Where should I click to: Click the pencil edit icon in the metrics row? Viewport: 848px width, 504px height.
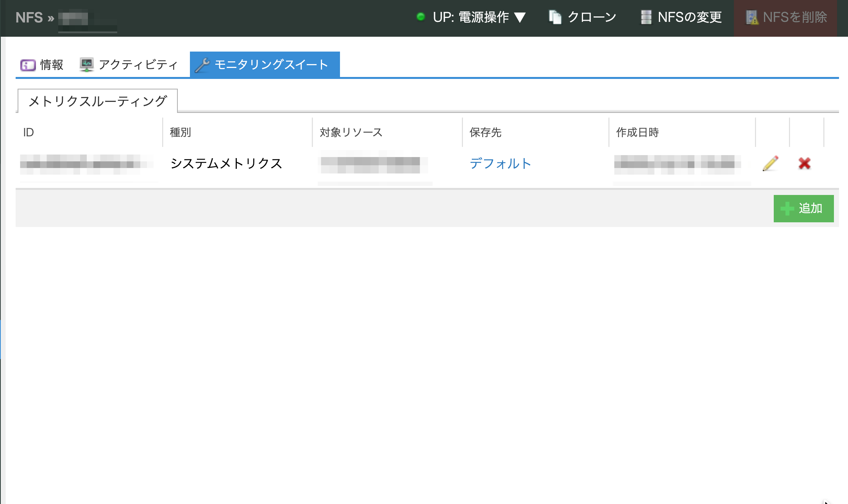[770, 163]
